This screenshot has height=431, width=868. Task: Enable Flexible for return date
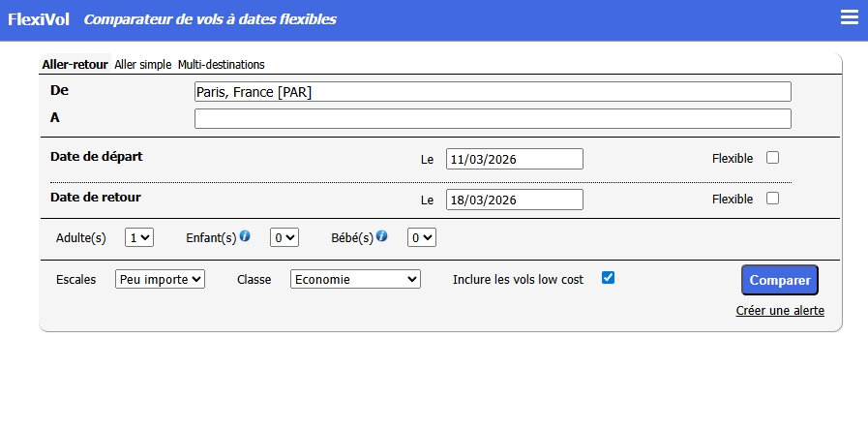pyautogui.click(x=772, y=199)
